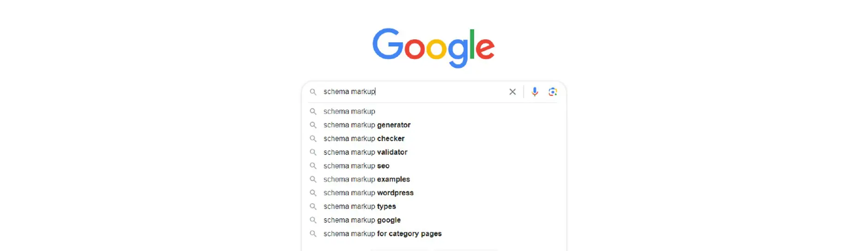Pick the "schema markup types" suggestion

pyautogui.click(x=360, y=206)
